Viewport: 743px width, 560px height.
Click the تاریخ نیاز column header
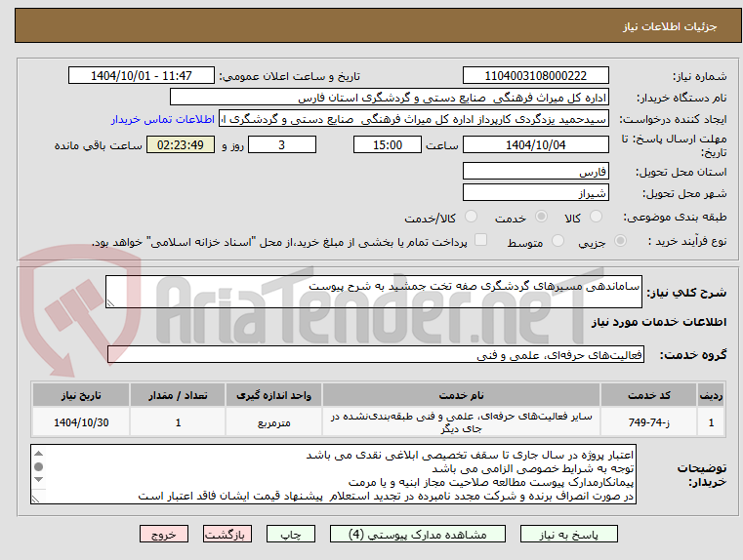pyautogui.click(x=81, y=395)
